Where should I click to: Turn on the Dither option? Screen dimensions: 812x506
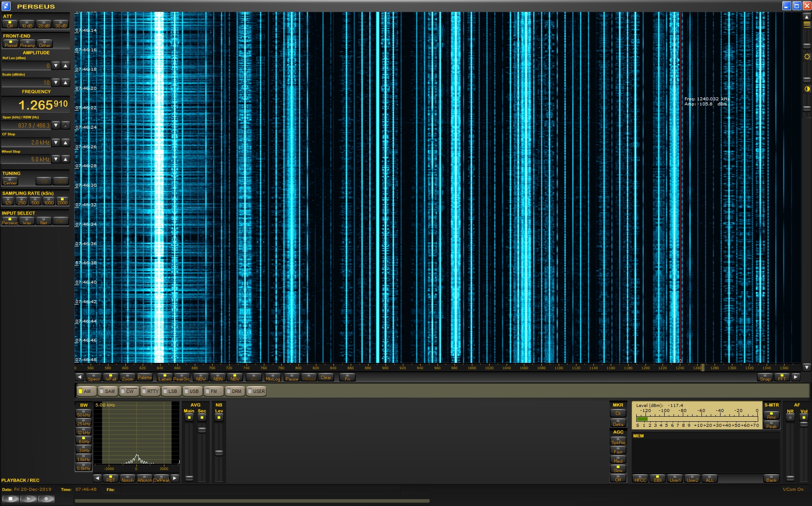click(x=44, y=44)
